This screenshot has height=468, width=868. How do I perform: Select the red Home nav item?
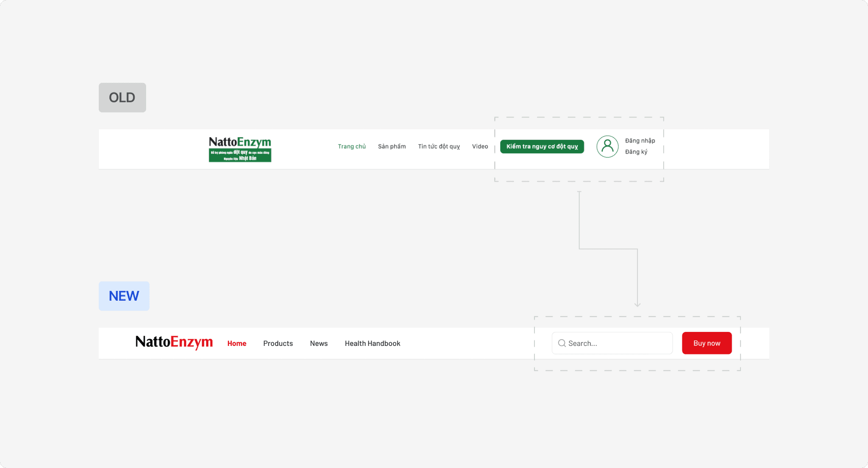[236, 343]
